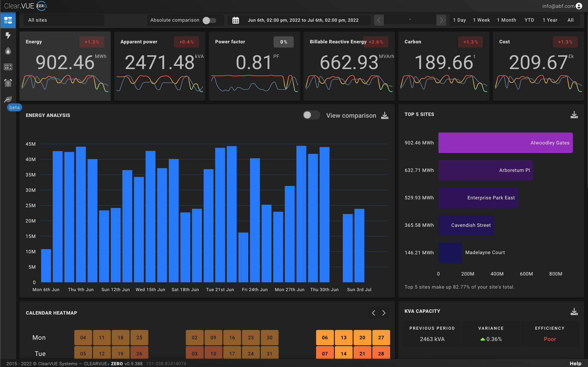Open the Alerts alarm clock icon
This screenshot has height=367, width=588.
coord(8,83)
